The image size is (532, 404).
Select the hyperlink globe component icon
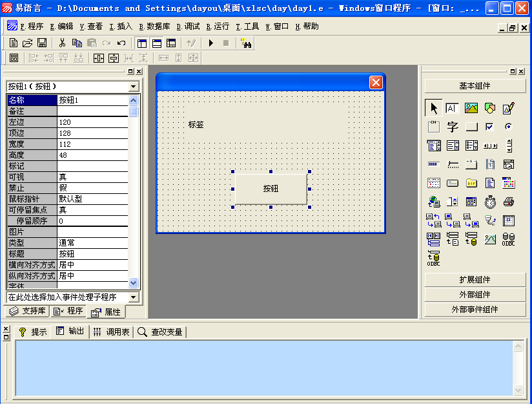[x=434, y=202]
